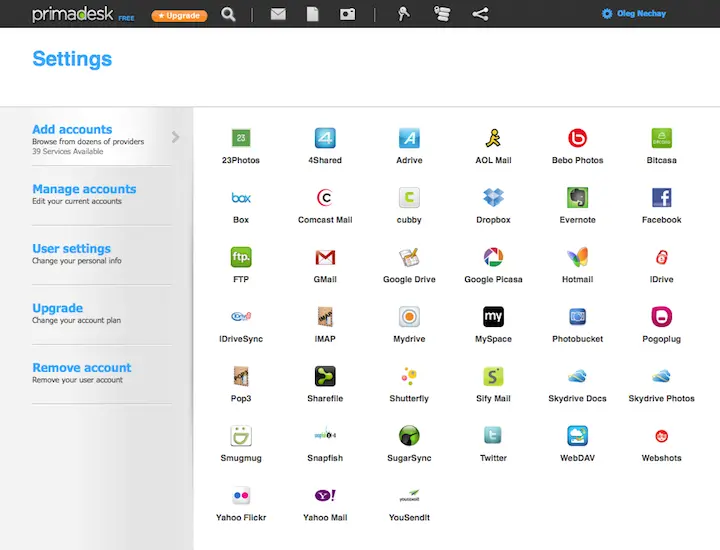Add an IMAP mail account
720x550 pixels.
click(325, 316)
